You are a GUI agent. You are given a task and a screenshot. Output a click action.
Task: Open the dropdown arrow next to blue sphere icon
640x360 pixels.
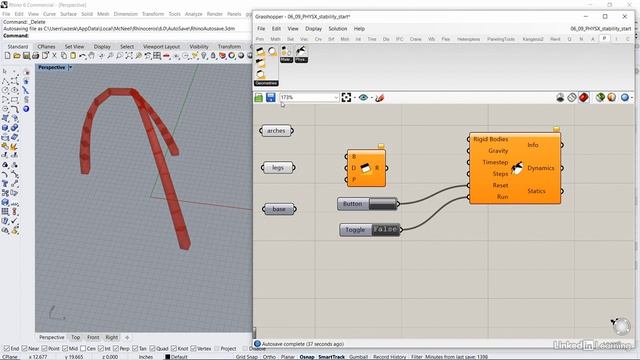632,98
